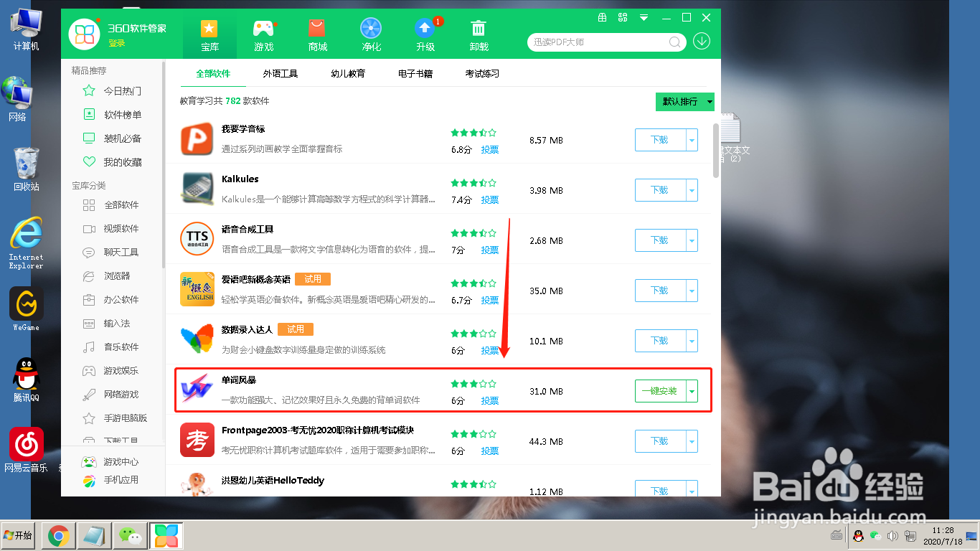Expand install options for 单词风暴

[x=692, y=391]
